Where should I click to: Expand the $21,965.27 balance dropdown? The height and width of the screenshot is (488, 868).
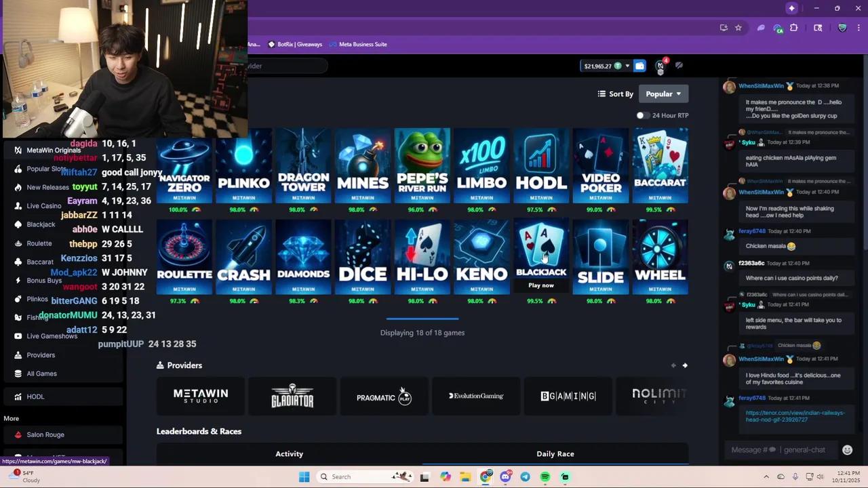606,66
